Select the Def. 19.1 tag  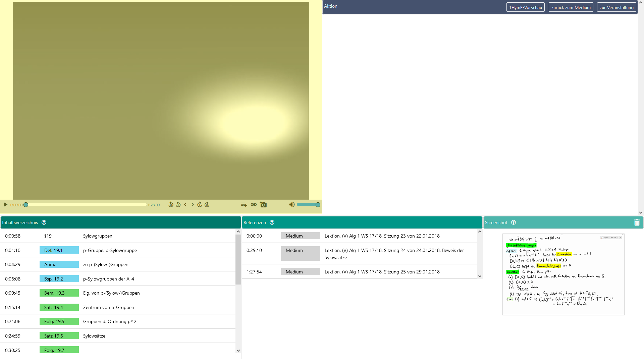click(59, 250)
